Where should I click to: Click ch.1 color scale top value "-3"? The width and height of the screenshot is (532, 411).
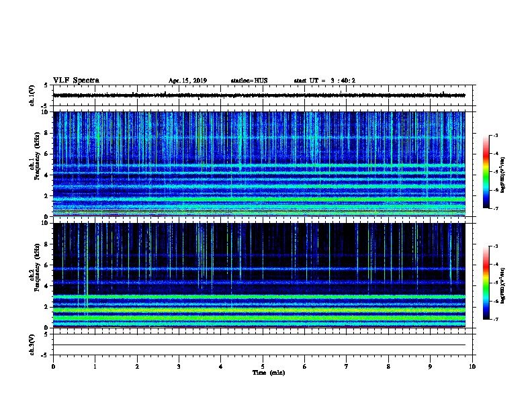pos(495,135)
